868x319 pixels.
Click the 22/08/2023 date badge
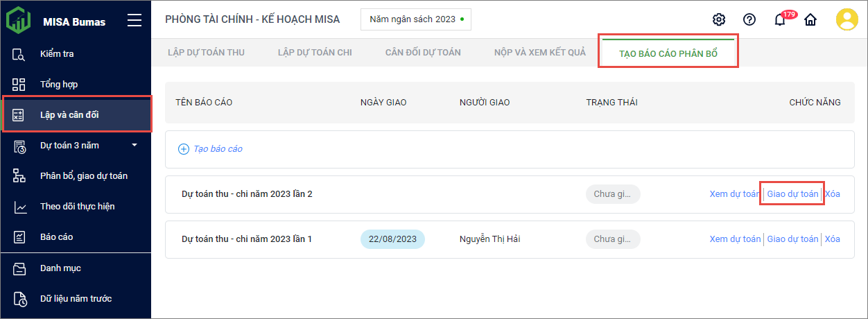[392, 239]
